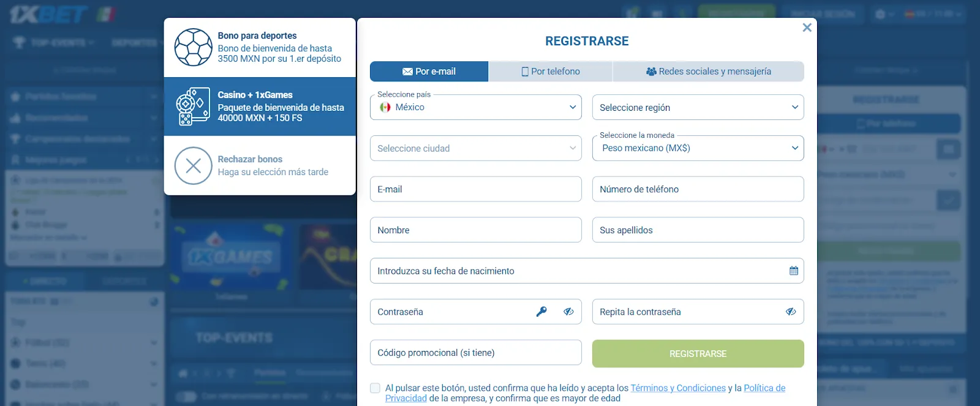Open the Seleccione la moneda dropdown
980x406 pixels.
click(x=698, y=148)
